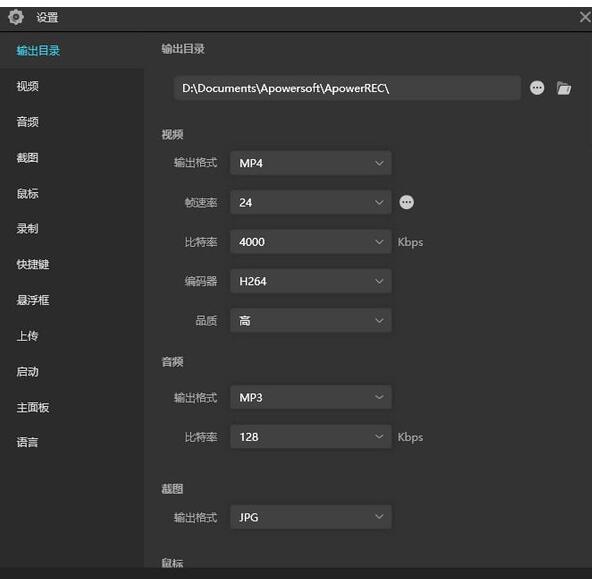Open the video output format MP4 dropdown
Screen dimensions: 592x579
pyautogui.click(x=311, y=163)
